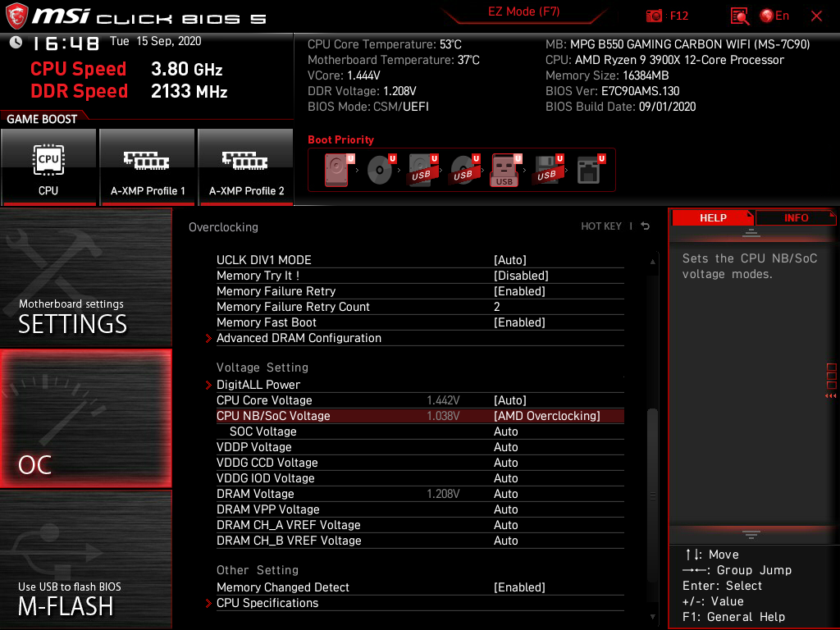Select the USB optical drive boot device icon

click(464, 170)
